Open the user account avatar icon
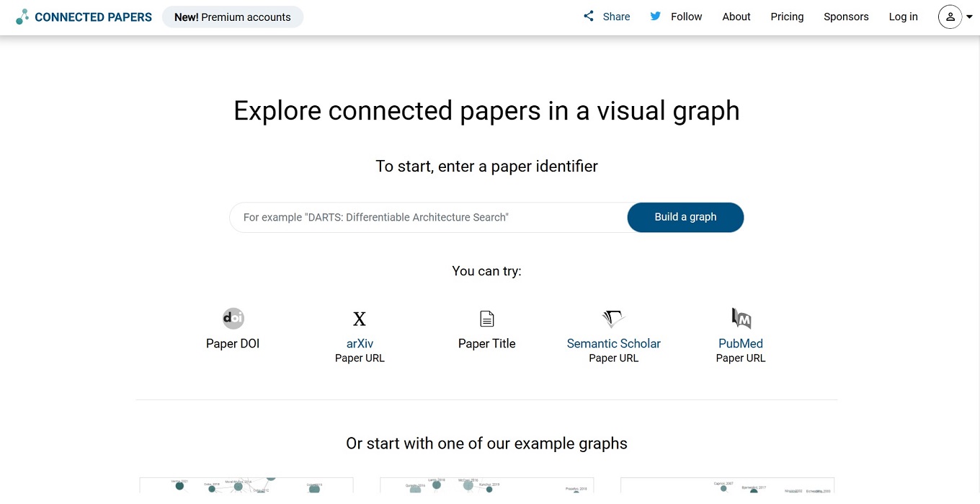This screenshot has width=980, height=504. click(950, 17)
